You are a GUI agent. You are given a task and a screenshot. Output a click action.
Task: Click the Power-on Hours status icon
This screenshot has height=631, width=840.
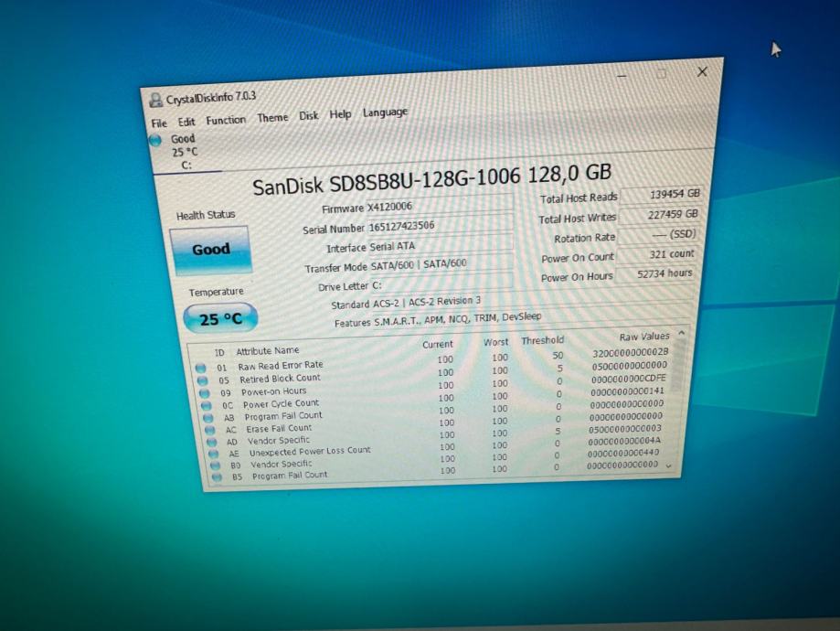tap(205, 393)
